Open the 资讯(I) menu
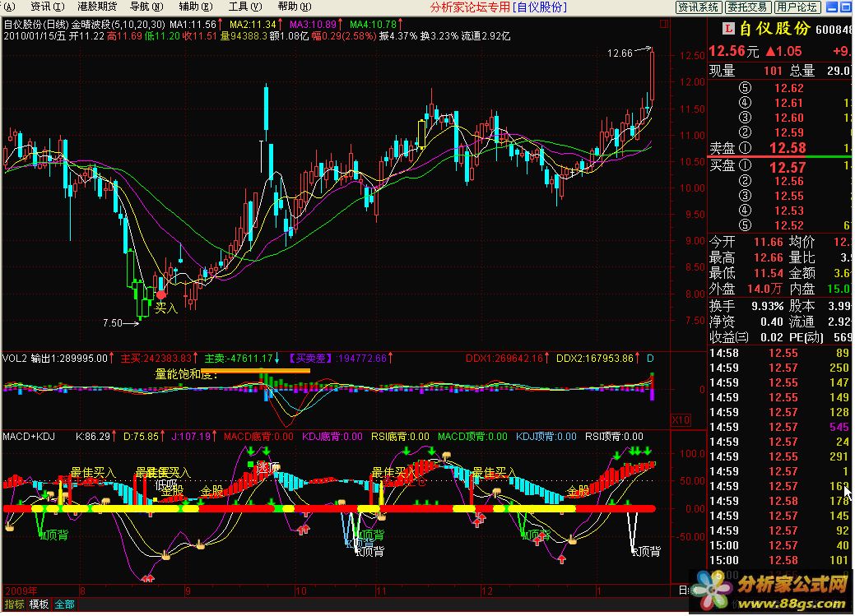 point(48,7)
